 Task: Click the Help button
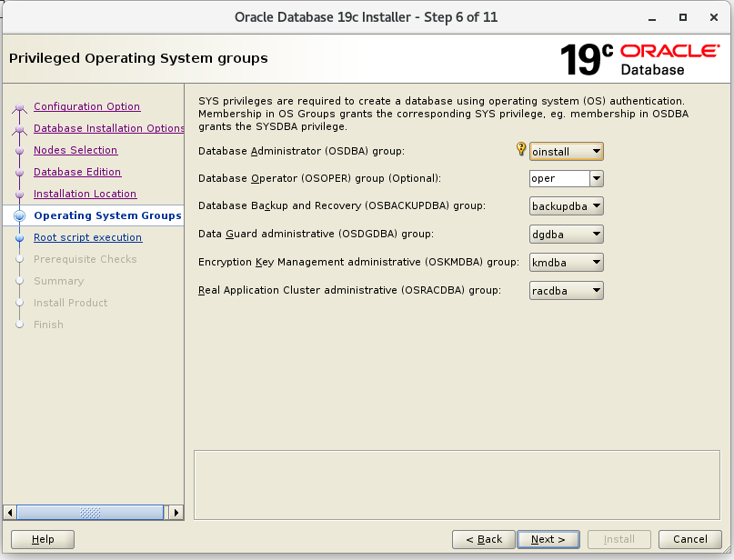click(x=43, y=539)
